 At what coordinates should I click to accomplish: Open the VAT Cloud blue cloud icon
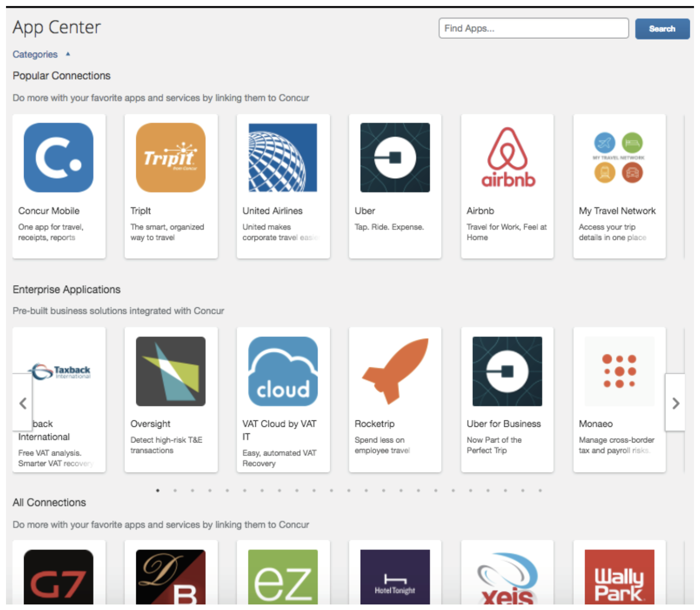(283, 371)
